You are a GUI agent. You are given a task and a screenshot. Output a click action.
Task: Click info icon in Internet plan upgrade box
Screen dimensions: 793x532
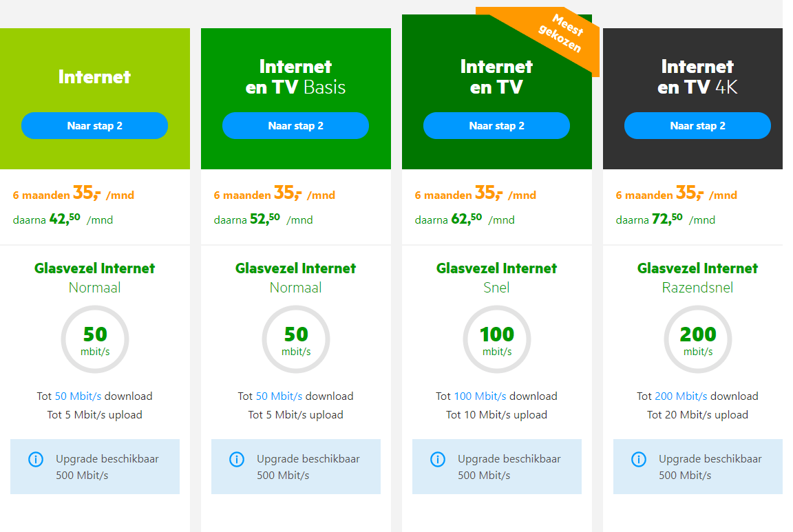coord(35,459)
